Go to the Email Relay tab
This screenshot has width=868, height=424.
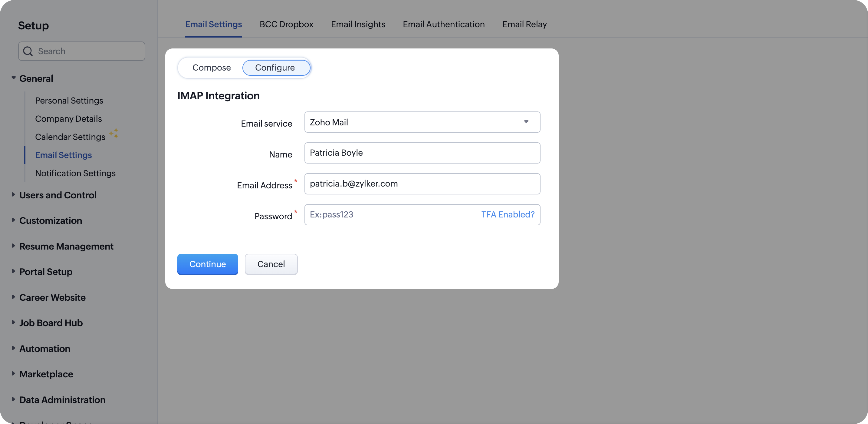[524, 24]
